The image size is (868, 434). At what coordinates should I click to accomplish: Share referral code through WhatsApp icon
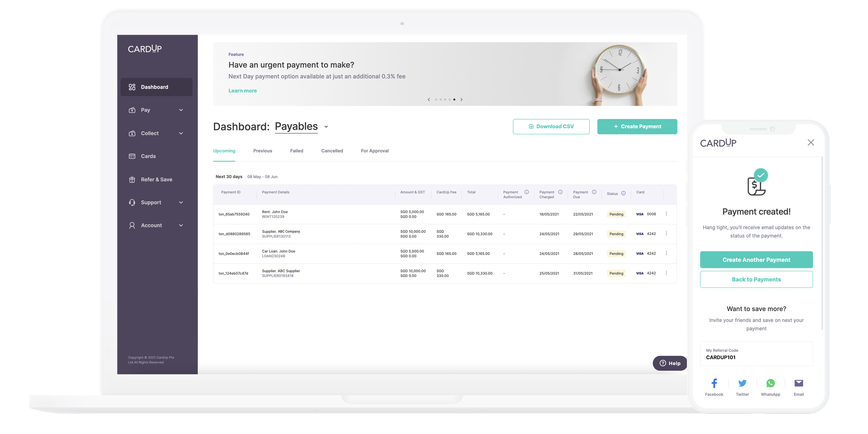pyautogui.click(x=770, y=383)
